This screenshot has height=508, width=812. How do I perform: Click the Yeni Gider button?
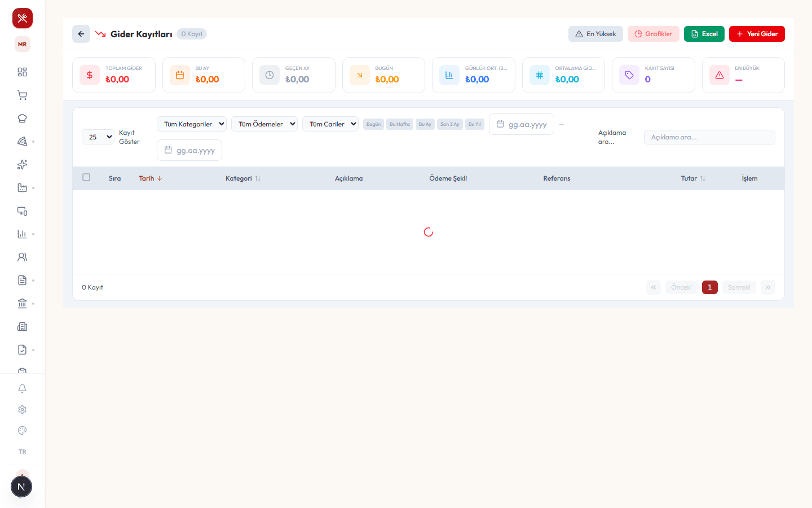[757, 34]
